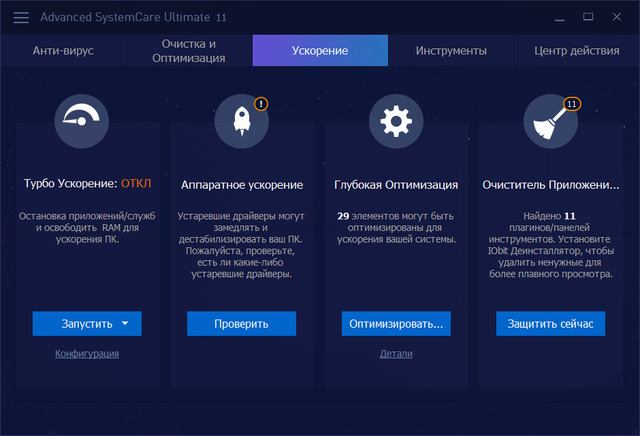This screenshot has height=436, width=640.
Task: Click the orange 11 badge on broom
Action: tap(572, 103)
